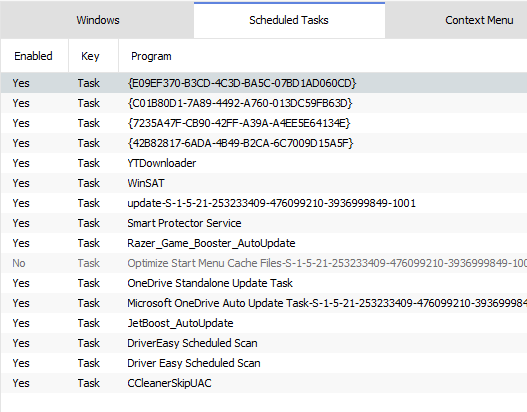
Task: Select the update-S-1-5-21 task row
Action: 264,203
